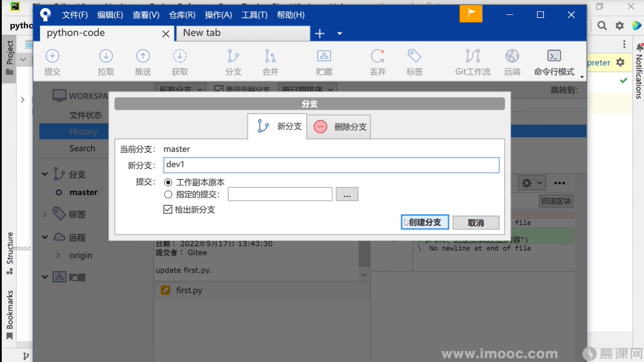
Task: Click the 提交 (commit) toolbar icon
Action: (x=52, y=62)
